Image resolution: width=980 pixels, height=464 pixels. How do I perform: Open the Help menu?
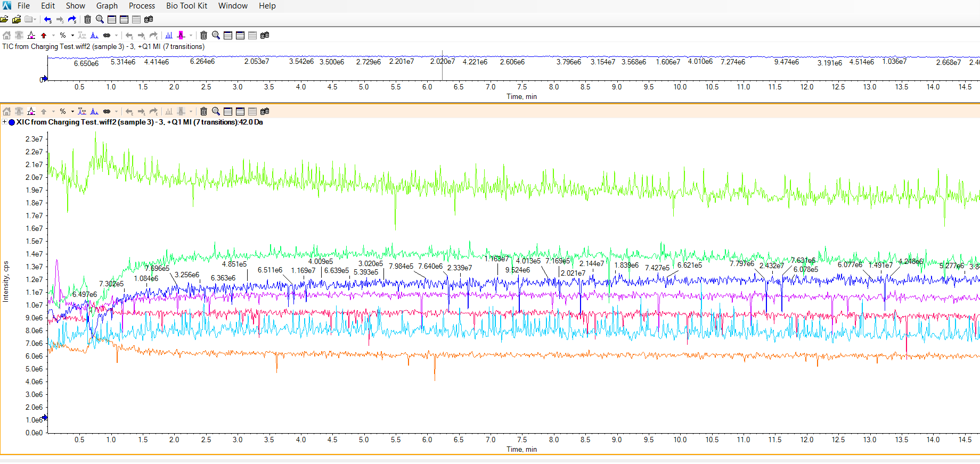(x=267, y=6)
